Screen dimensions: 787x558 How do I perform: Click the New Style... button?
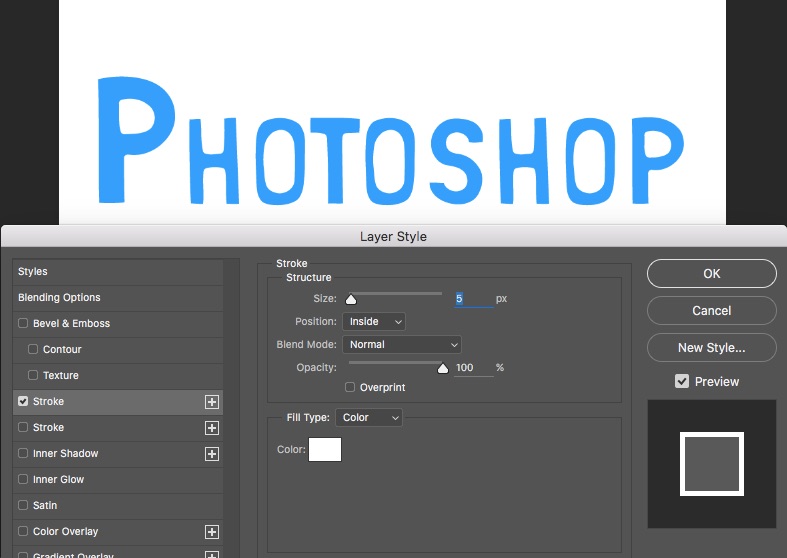712,348
